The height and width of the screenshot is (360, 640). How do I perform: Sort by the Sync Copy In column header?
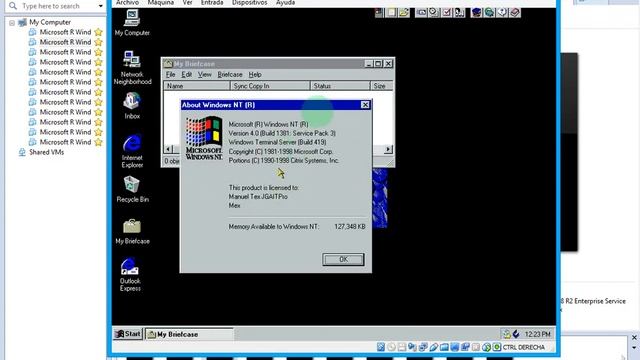coord(270,86)
